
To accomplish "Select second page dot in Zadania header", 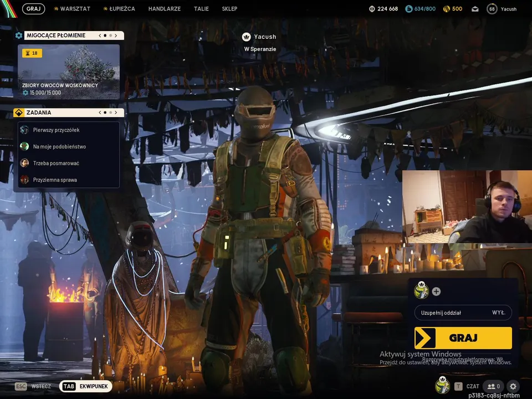I will tap(111, 112).
